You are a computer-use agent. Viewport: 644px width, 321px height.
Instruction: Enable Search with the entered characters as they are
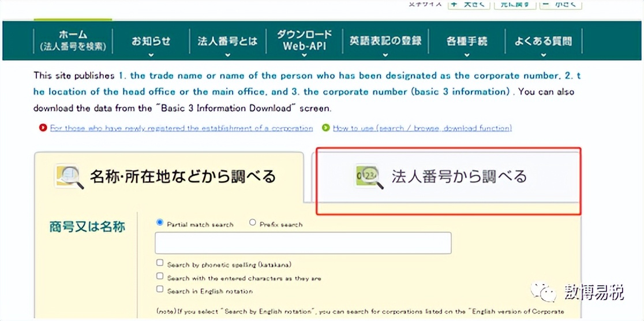click(160, 276)
